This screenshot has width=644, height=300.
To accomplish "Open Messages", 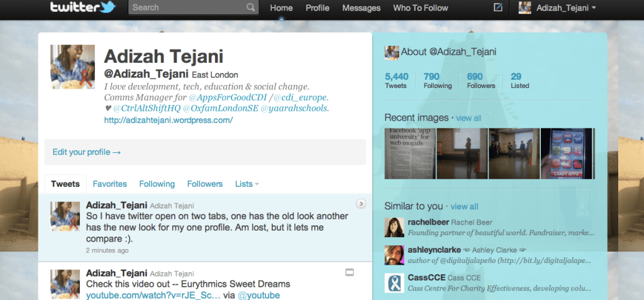I will coord(362,8).
